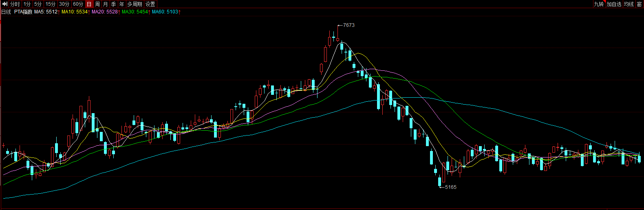Click the collapse arrow icon at toolbar start
644x210 pixels.
[x=4, y=4]
